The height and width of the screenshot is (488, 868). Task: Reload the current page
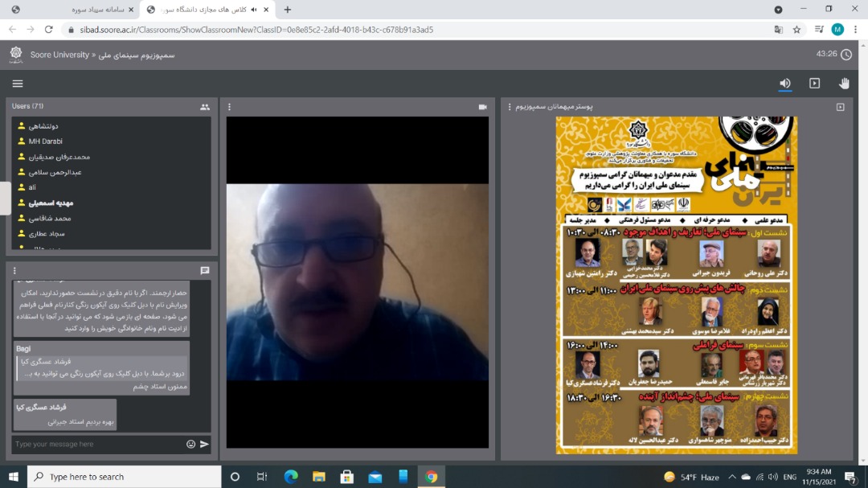pyautogui.click(x=49, y=30)
